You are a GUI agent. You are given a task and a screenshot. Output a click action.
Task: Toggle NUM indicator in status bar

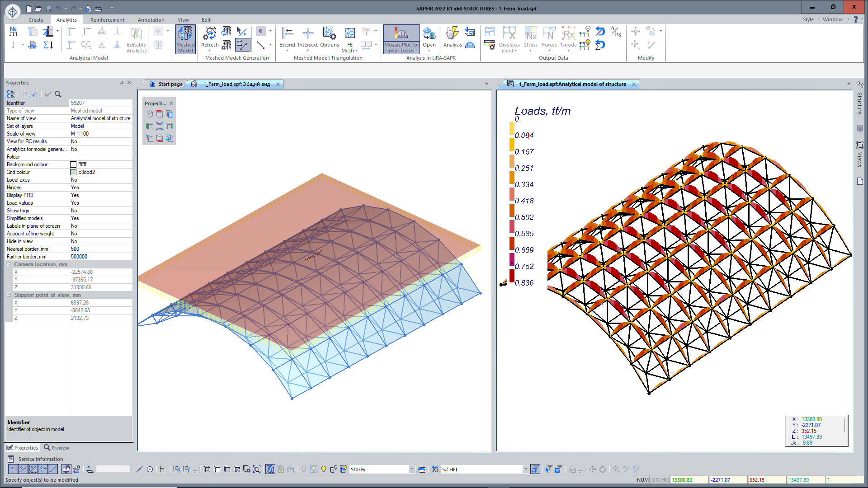(642, 480)
